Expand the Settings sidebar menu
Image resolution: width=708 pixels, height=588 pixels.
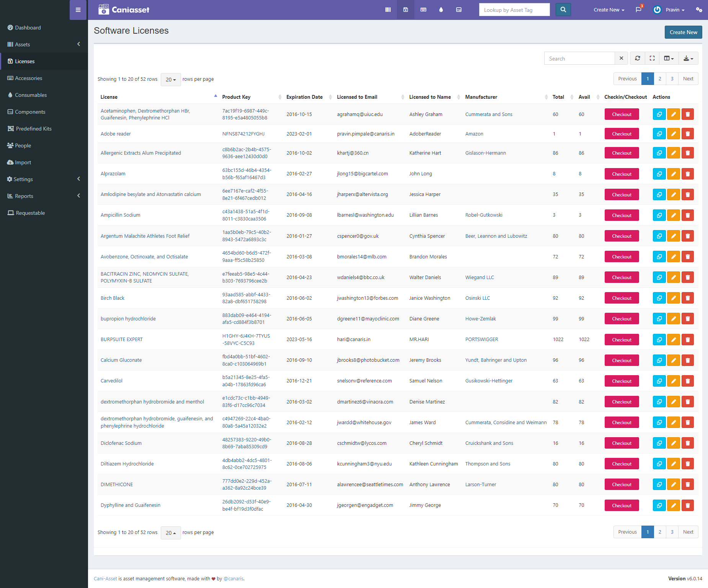(x=24, y=179)
